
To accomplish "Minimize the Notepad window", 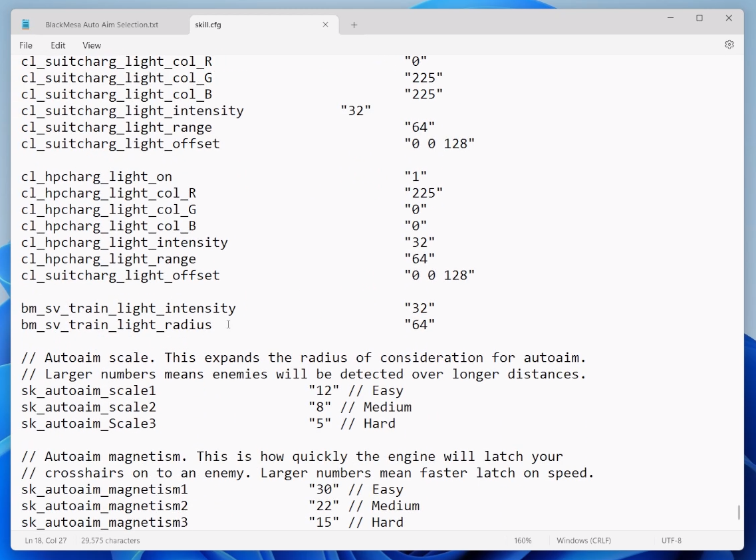I will pos(670,18).
